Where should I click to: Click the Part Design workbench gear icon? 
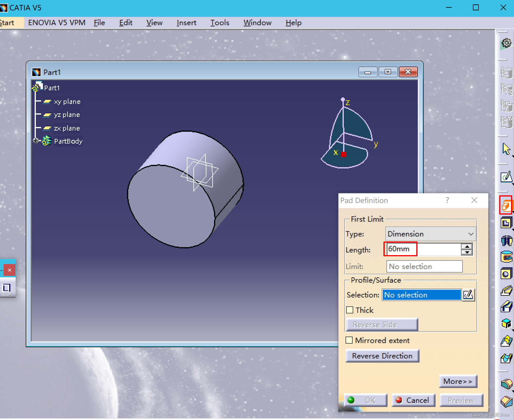click(506, 44)
